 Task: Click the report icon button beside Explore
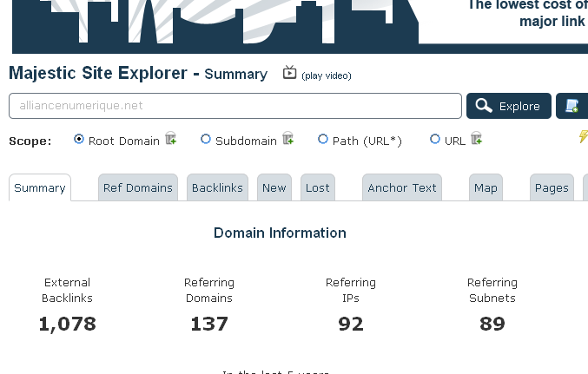571,106
